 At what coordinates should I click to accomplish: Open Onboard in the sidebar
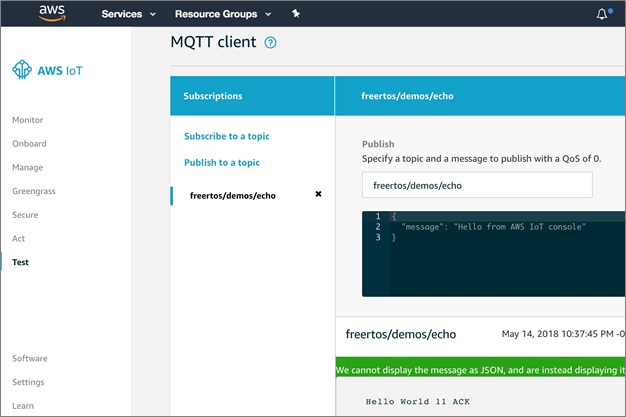[29, 143]
